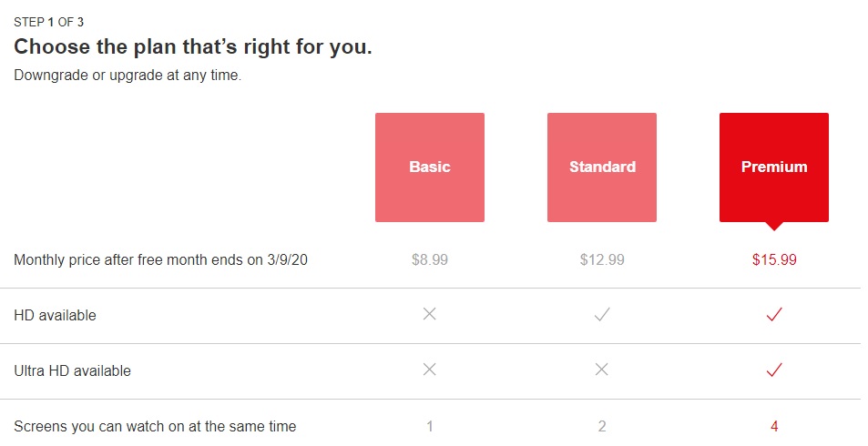This screenshot has width=868, height=446.
Task: Click the $12.99 Standard monthly price
Action: [x=602, y=259]
